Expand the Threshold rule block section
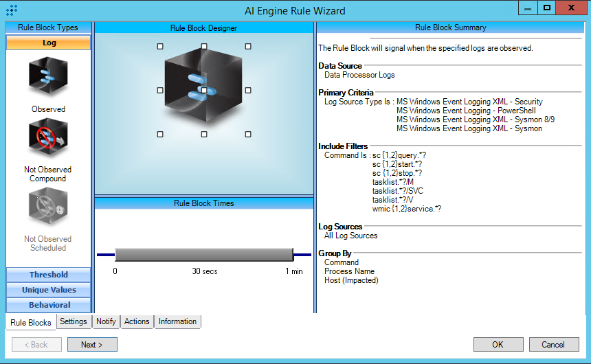Viewport: 591px width, 364px height. (x=48, y=275)
